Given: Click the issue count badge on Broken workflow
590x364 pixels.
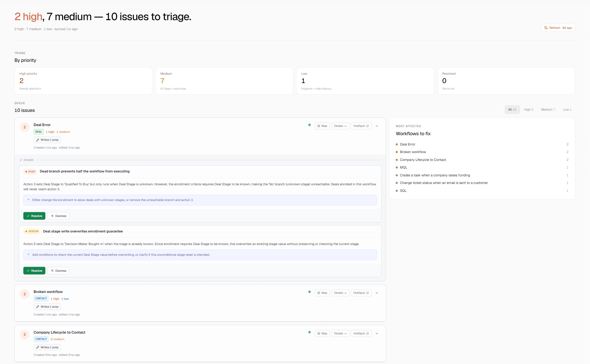Looking at the screenshot, I should click(x=25, y=294).
